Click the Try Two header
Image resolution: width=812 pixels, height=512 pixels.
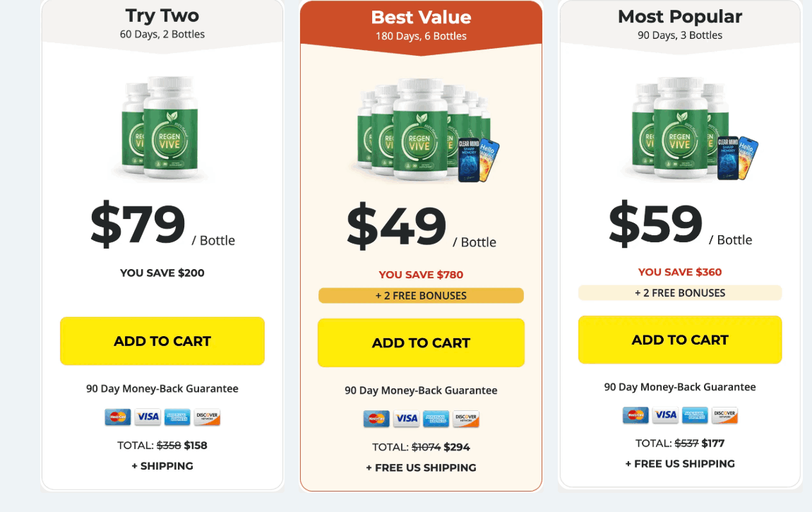click(x=162, y=23)
